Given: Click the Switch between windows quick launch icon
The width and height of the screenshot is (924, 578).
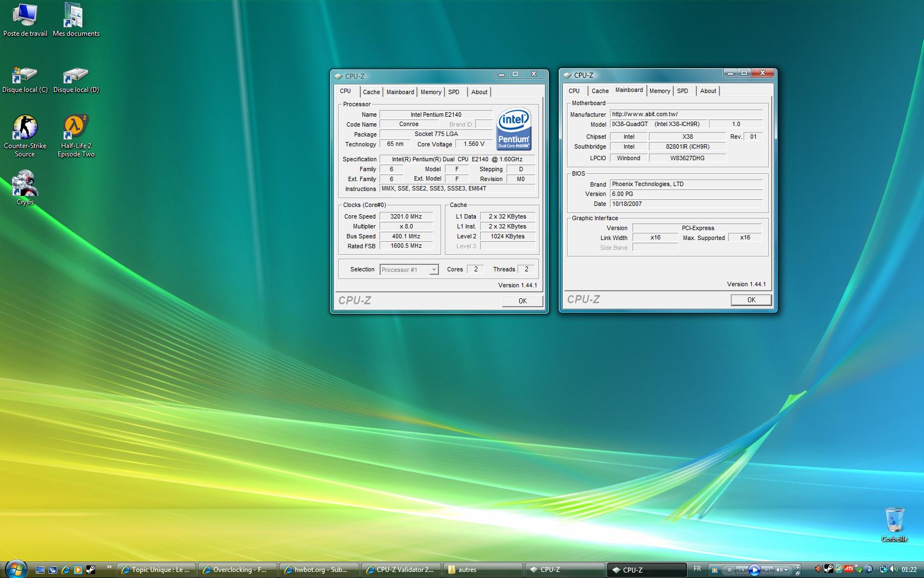Looking at the screenshot, I should 53,570.
